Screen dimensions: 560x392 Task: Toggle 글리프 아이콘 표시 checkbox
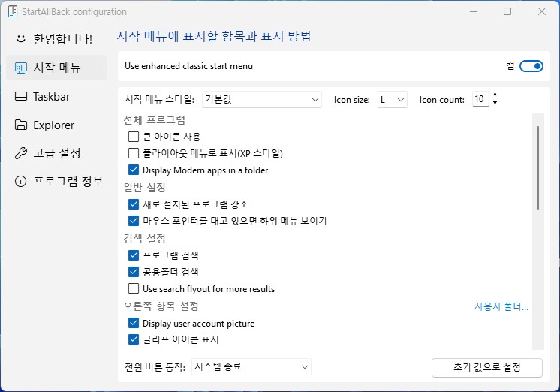133,339
